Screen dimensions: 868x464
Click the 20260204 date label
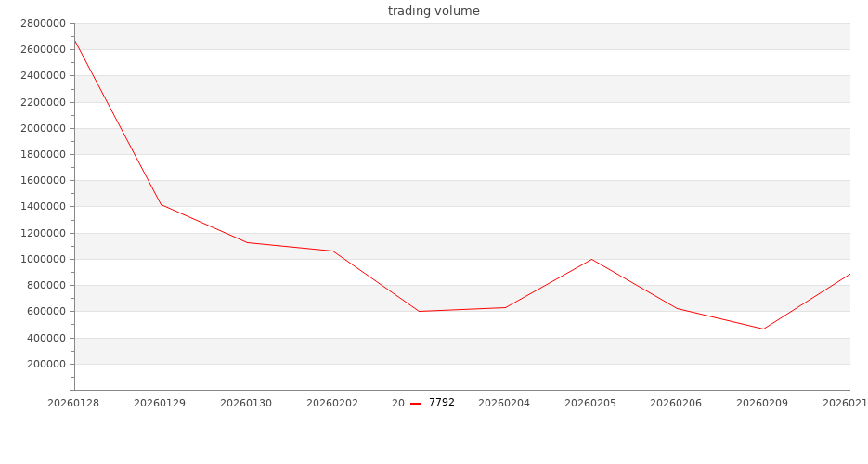coord(504,403)
